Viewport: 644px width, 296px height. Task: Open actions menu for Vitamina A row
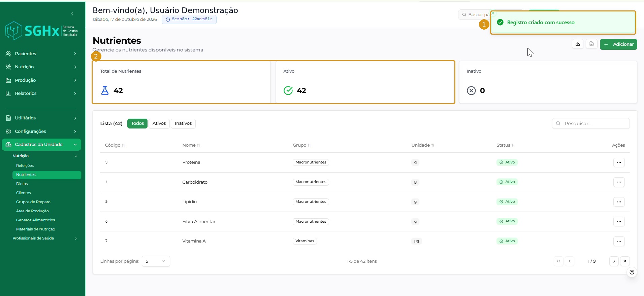[x=619, y=241]
